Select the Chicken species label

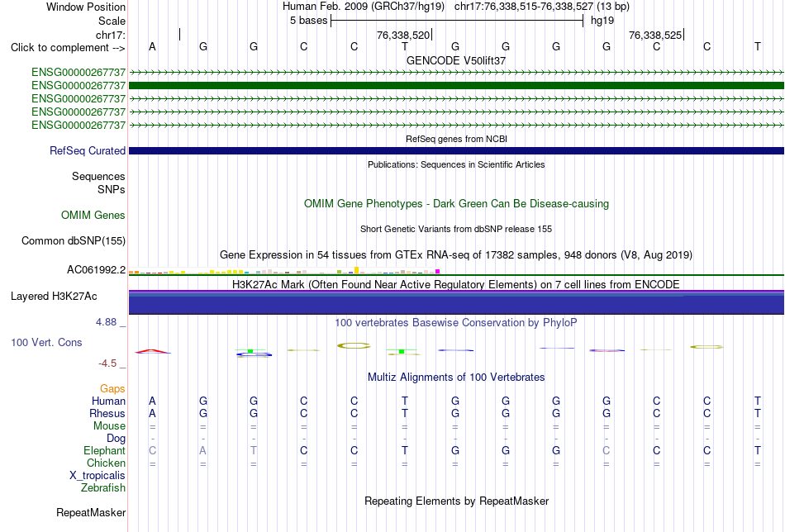[106, 463]
